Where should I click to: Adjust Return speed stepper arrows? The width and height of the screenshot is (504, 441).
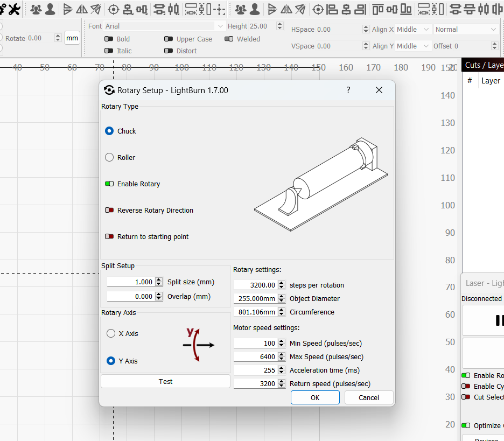coord(282,383)
